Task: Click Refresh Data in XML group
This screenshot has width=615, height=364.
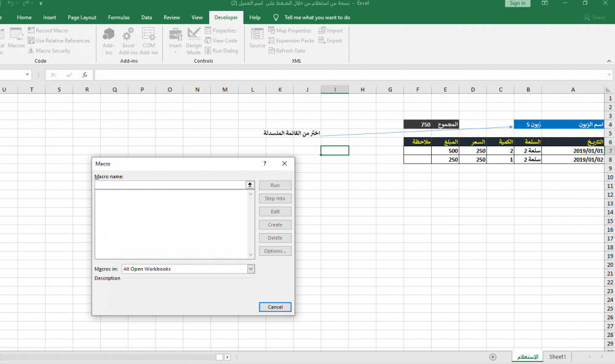Action: (287, 50)
